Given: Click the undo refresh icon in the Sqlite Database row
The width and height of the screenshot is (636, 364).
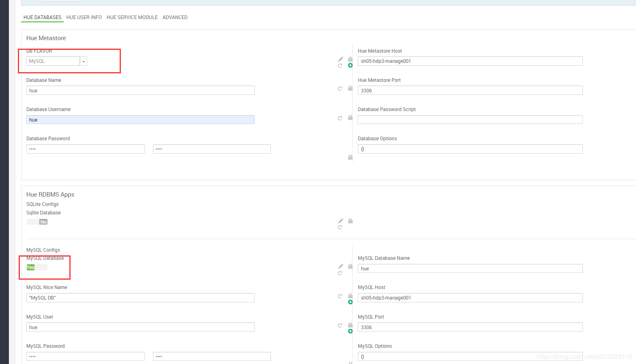Looking at the screenshot, I should [x=340, y=227].
